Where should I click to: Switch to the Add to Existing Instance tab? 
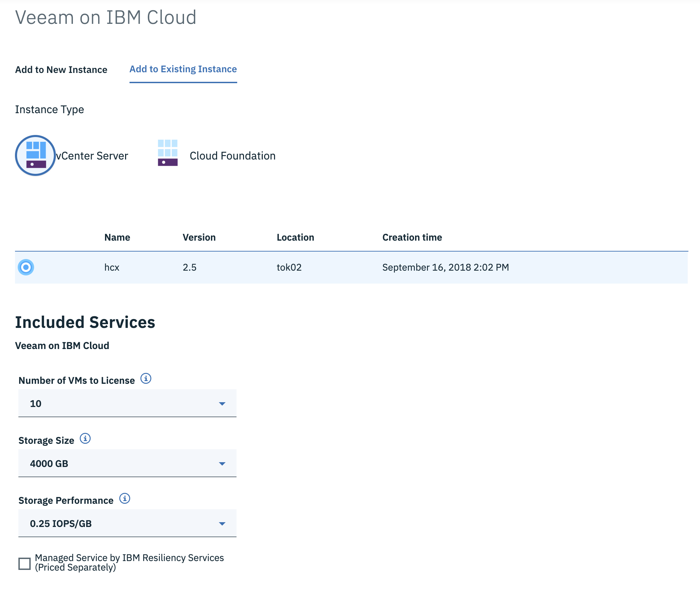[x=183, y=69]
